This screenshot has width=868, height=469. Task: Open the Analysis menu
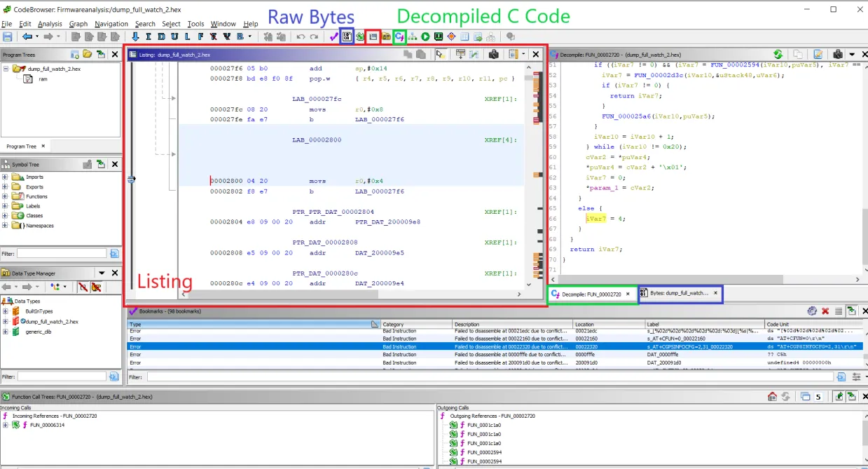pyautogui.click(x=50, y=24)
